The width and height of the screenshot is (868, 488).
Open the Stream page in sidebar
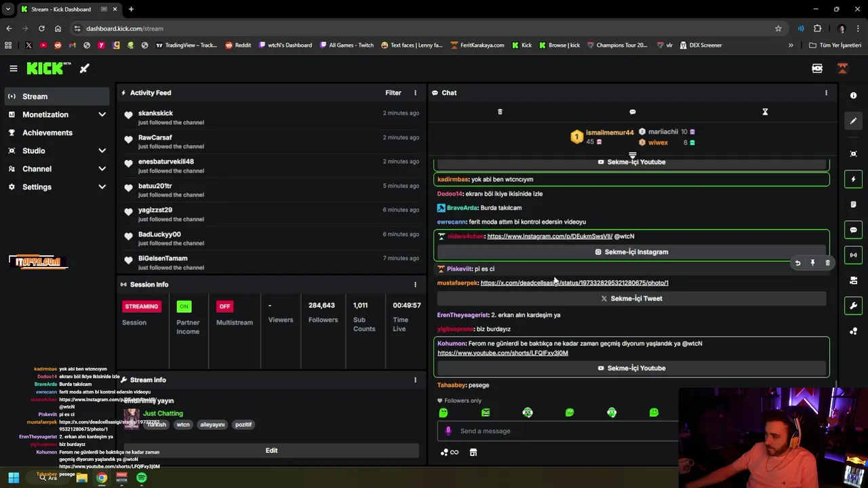(57, 96)
